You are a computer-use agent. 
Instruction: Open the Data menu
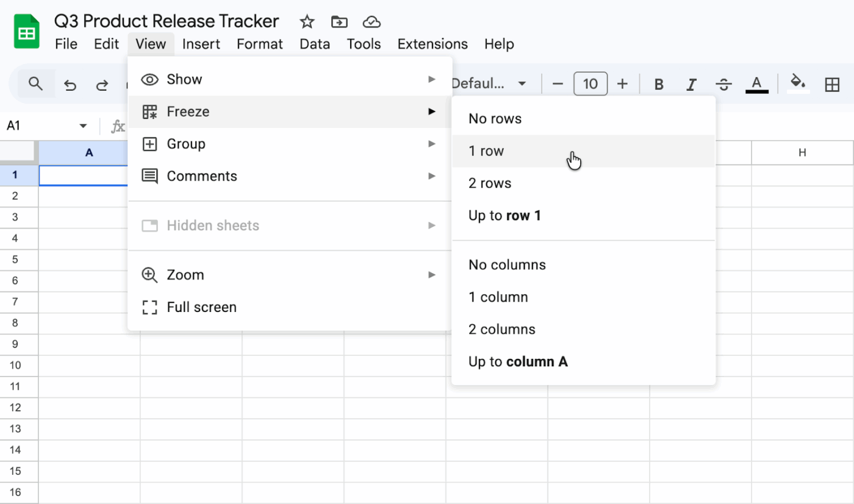(315, 44)
